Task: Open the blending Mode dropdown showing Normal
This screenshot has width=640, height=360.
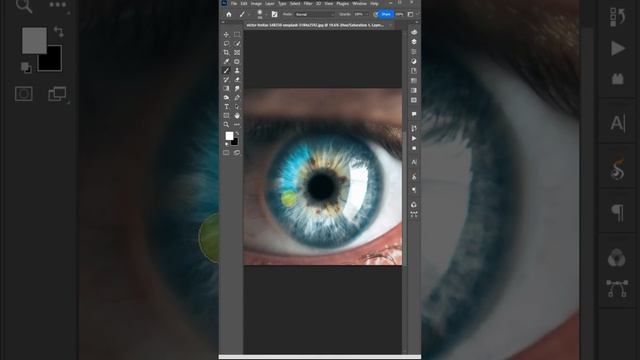Action: 315,14
